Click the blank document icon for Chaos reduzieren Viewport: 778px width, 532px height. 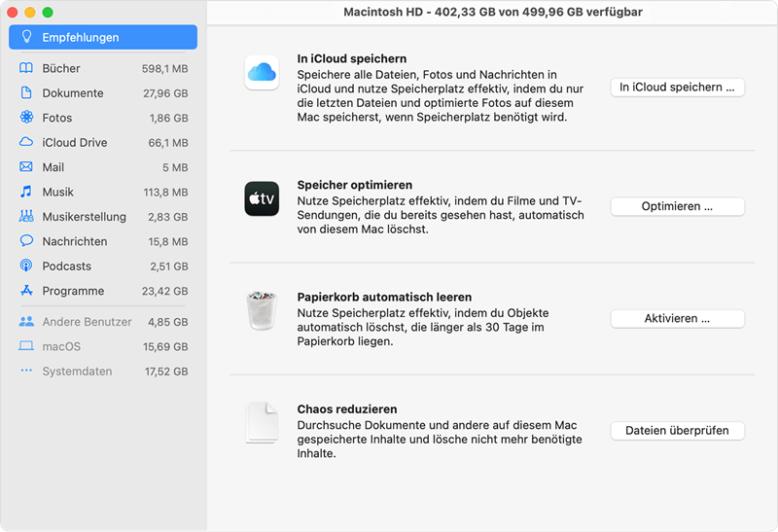coord(262,422)
